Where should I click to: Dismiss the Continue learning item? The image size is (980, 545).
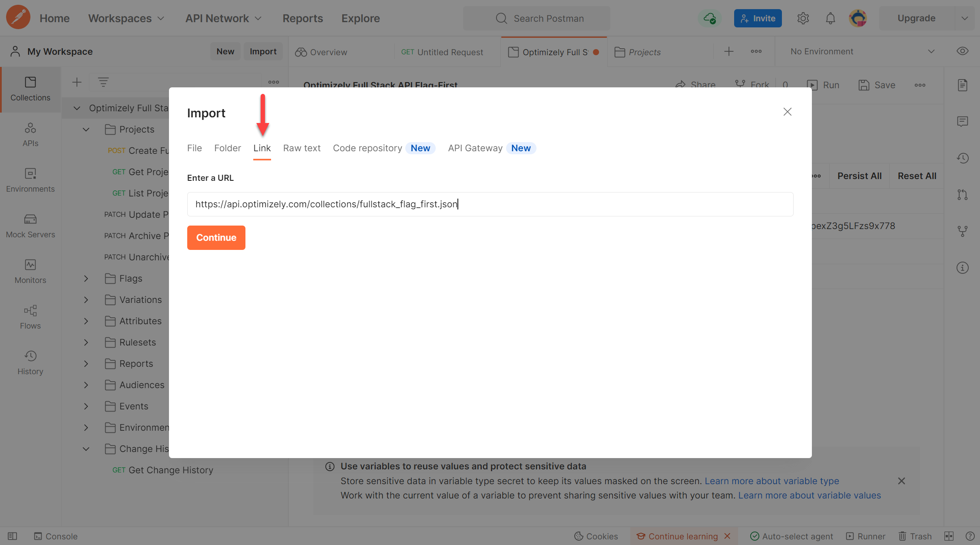pos(727,536)
